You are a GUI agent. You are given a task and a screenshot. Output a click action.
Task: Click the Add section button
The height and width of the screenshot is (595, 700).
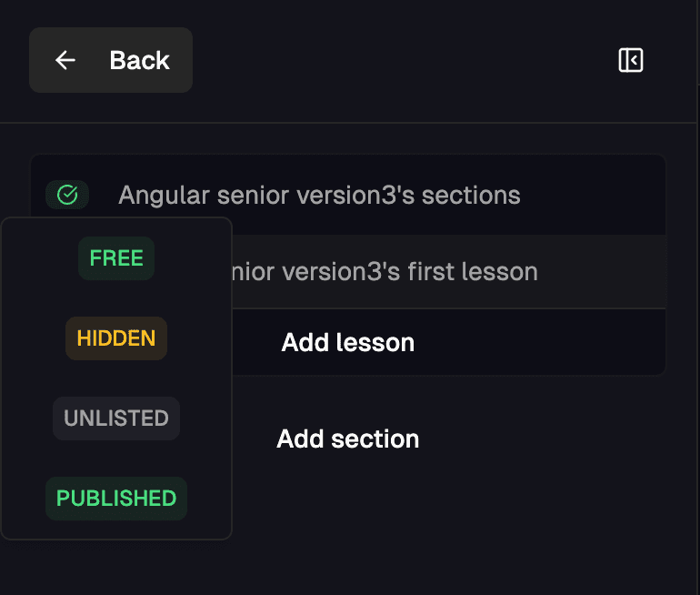[348, 439]
